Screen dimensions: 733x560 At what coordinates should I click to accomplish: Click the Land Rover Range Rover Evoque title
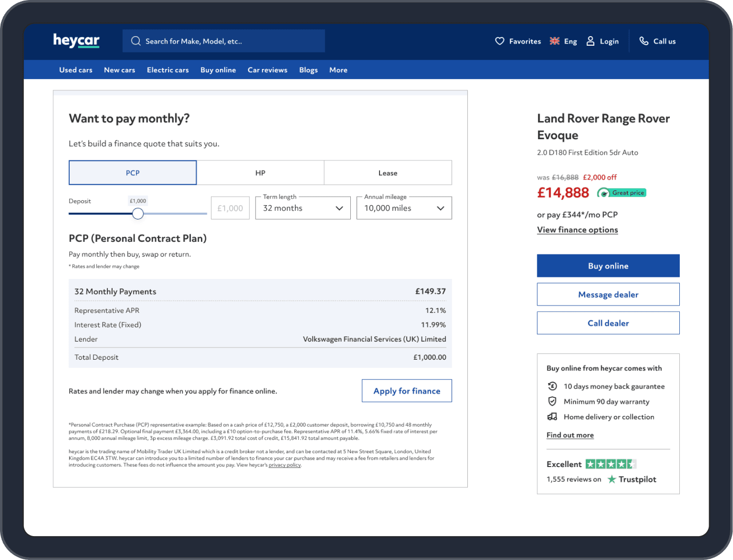point(603,126)
